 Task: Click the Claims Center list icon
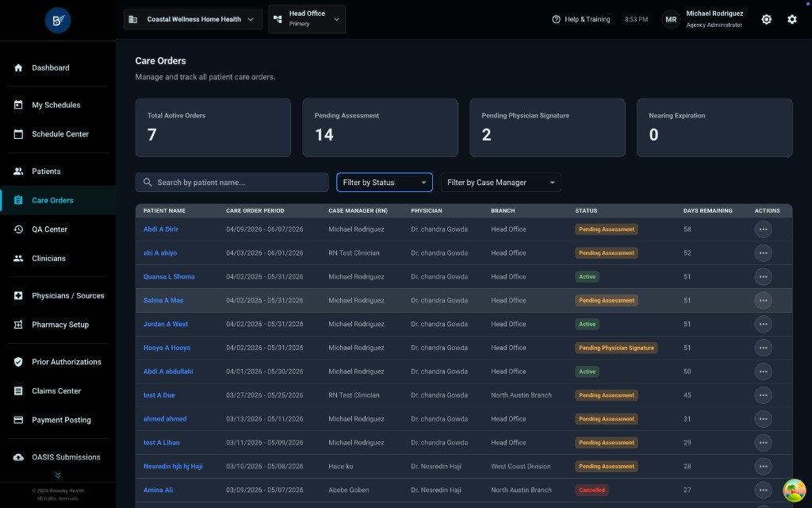18,391
